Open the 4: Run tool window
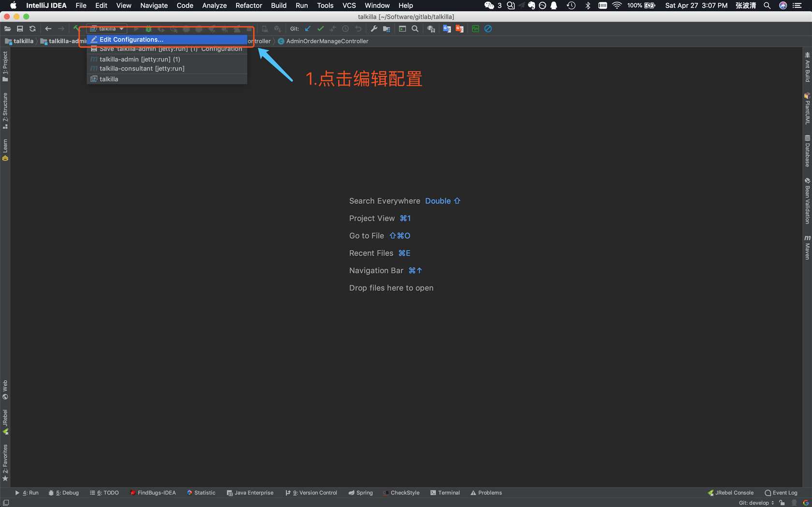The height and width of the screenshot is (507, 812). tap(27, 493)
